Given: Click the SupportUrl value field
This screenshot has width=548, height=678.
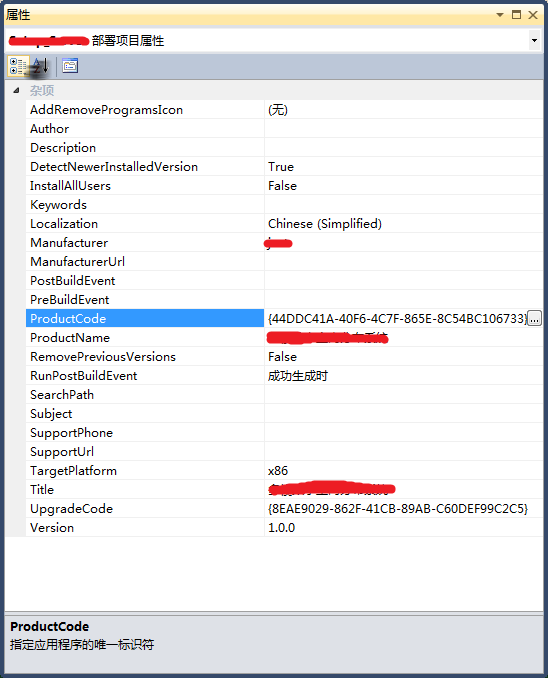Looking at the screenshot, I should 404,451.
